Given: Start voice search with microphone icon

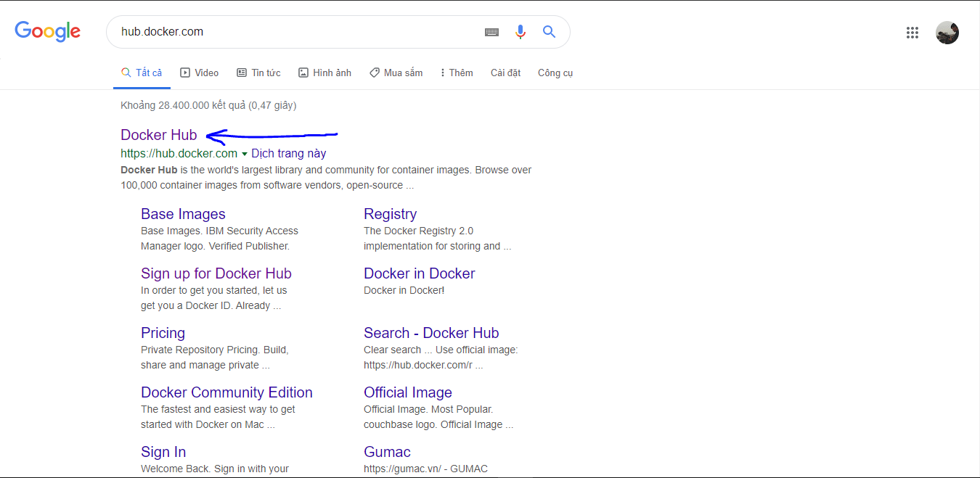Looking at the screenshot, I should [x=520, y=32].
